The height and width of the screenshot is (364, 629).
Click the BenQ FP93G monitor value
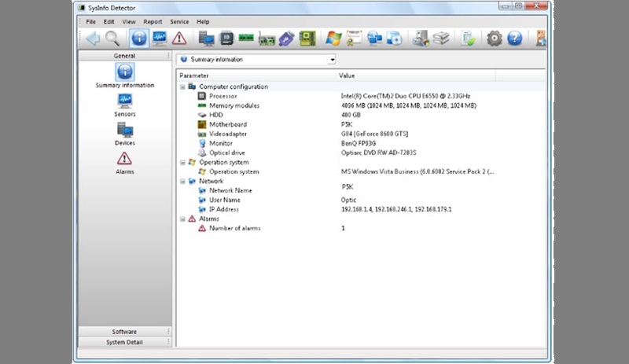tap(359, 143)
